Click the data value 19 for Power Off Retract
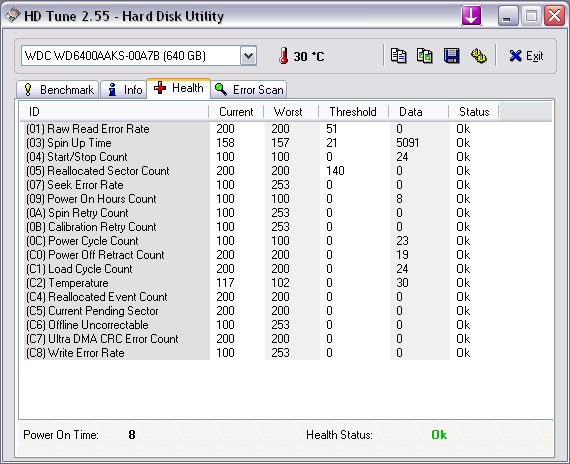The width and height of the screenshot is (570, 464). tap(402, 255)
